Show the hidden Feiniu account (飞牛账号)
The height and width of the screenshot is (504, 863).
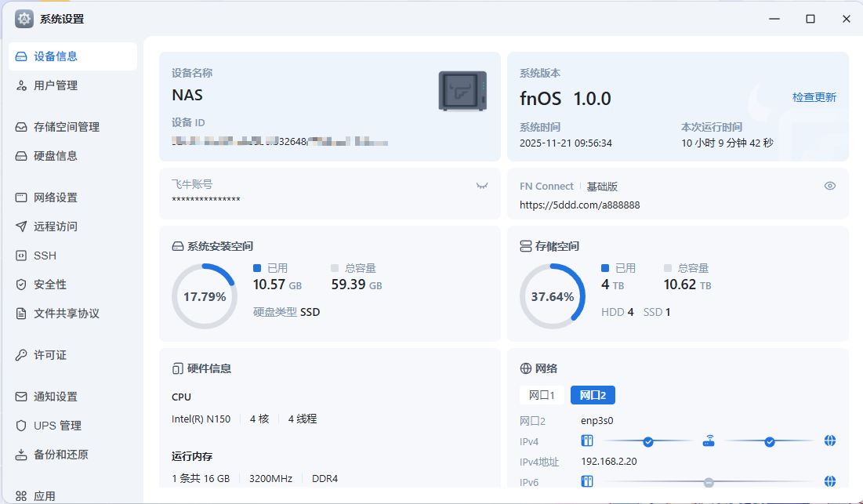(482, 186)
